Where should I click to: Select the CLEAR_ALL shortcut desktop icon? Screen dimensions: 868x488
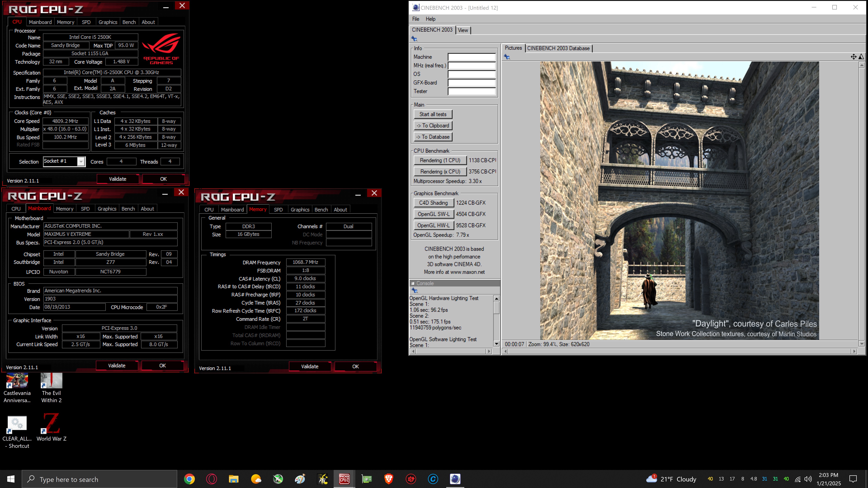coord(17,432)
